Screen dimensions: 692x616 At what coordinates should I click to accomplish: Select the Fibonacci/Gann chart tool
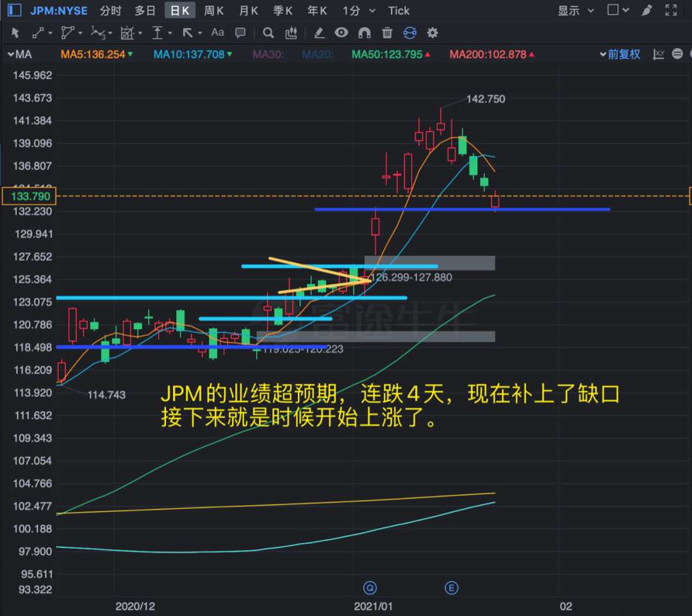pos(127,33)
